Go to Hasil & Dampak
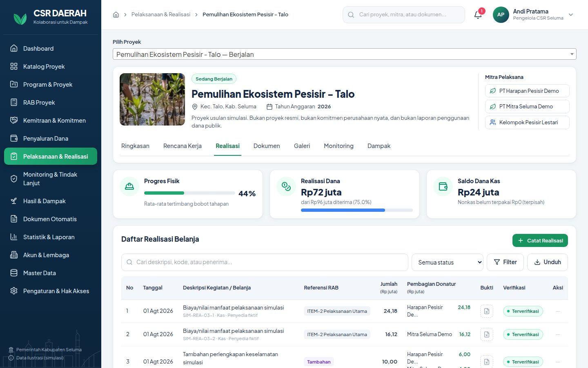 51,201
